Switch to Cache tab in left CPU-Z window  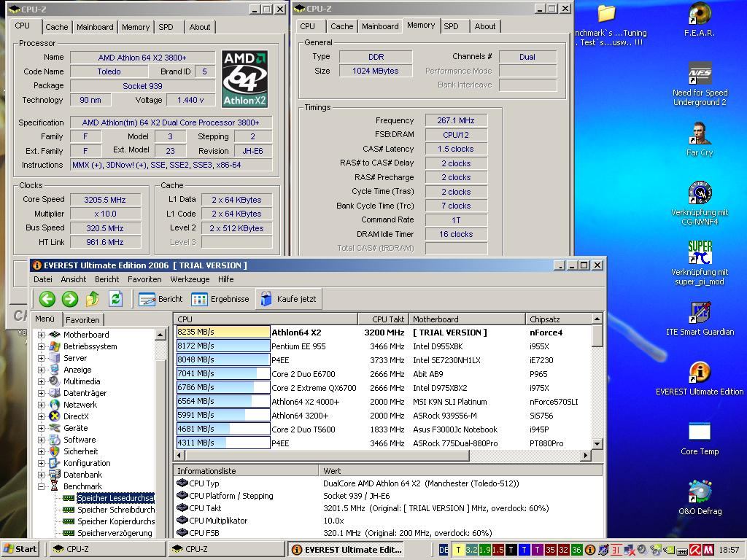pyautogui.click(x=57, y=27)
